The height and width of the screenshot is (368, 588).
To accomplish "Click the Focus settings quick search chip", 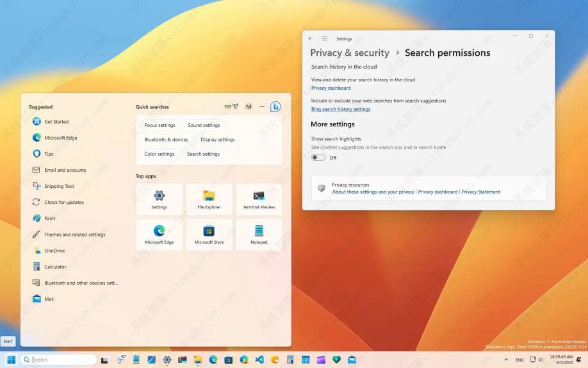I will [159, 125].
